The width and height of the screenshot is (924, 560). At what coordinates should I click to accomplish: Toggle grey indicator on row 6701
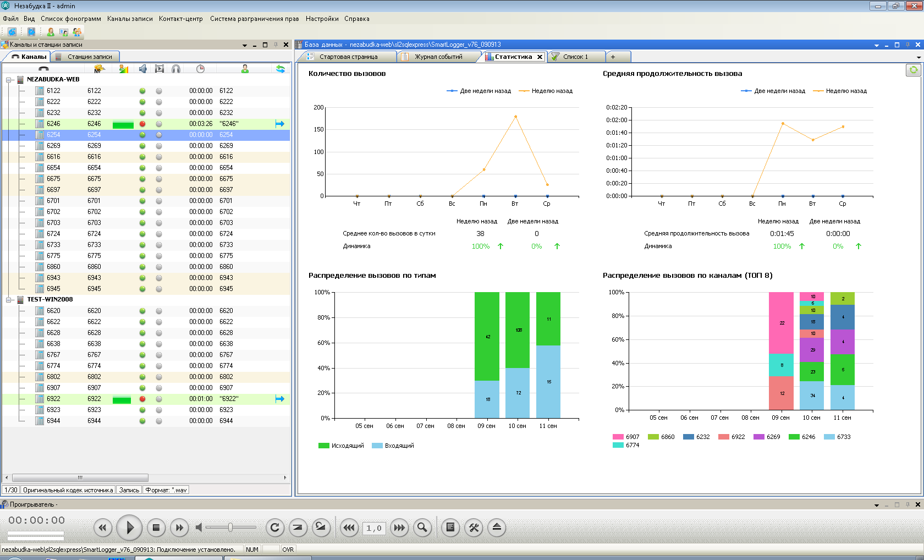pos(159,201)
